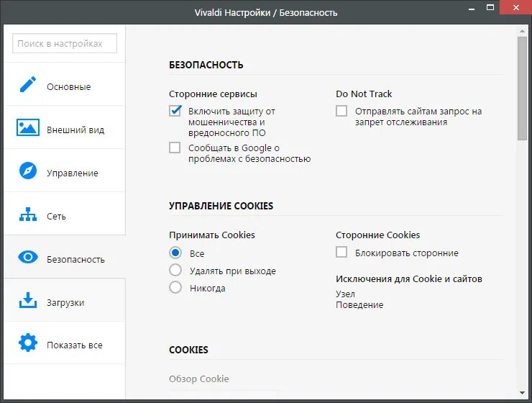The width and height of the screenshot is (532, 403).
Task: Check Блокировать сторонние cookies
Action: (341, 253)
